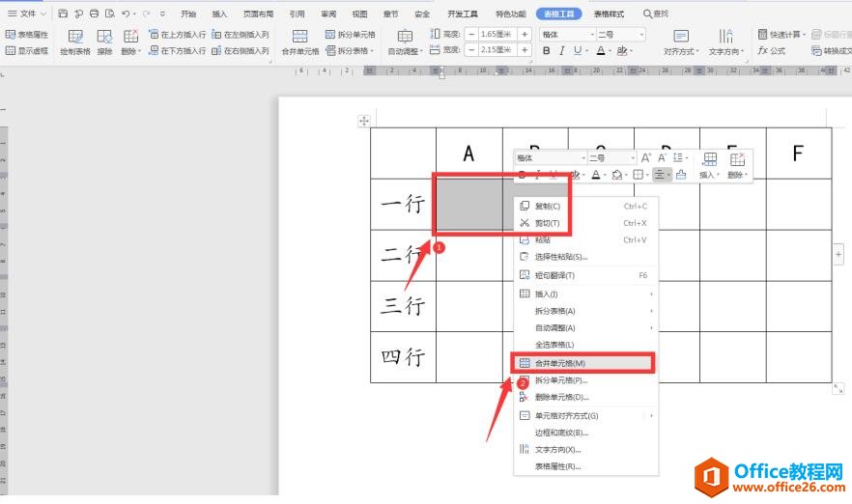Viewport: 852px width, 504px height.
Task: Open the ribbon 删除 delete dropdown
Action: tap(130, 42)
